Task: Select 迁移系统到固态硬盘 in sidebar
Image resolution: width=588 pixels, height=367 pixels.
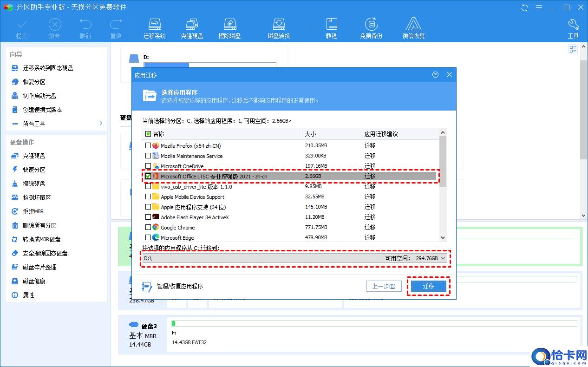Action: pos(48,68)
